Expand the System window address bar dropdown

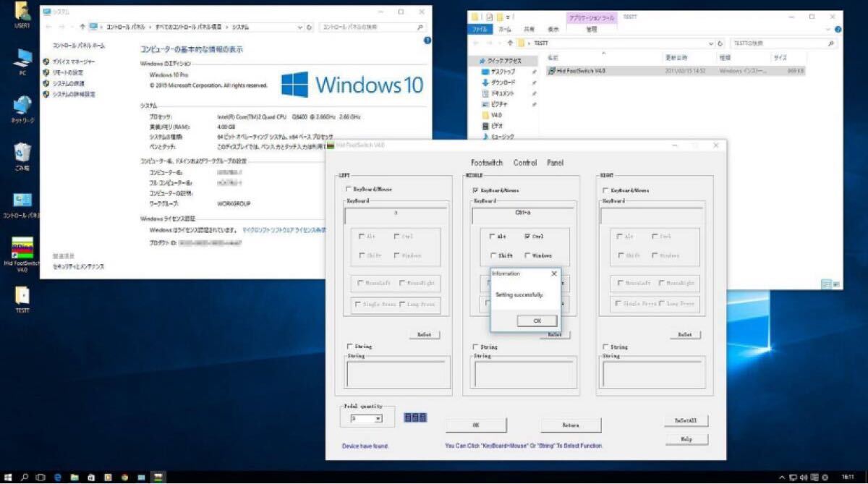[x=301, y=27]
